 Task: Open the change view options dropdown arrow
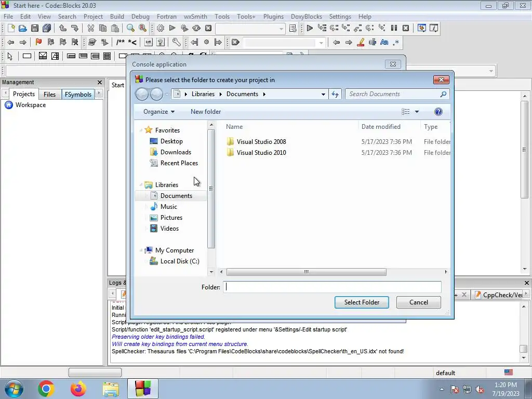click(417, 112)
